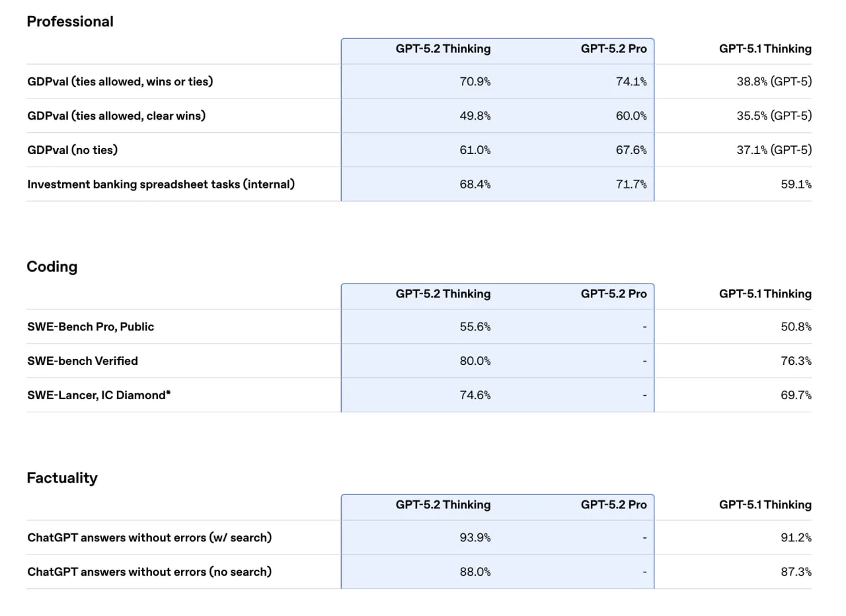Click the GDPval (no ties) row label
Image resolution: width=846 pixels, height=616 pixels.
click(73, 150)
